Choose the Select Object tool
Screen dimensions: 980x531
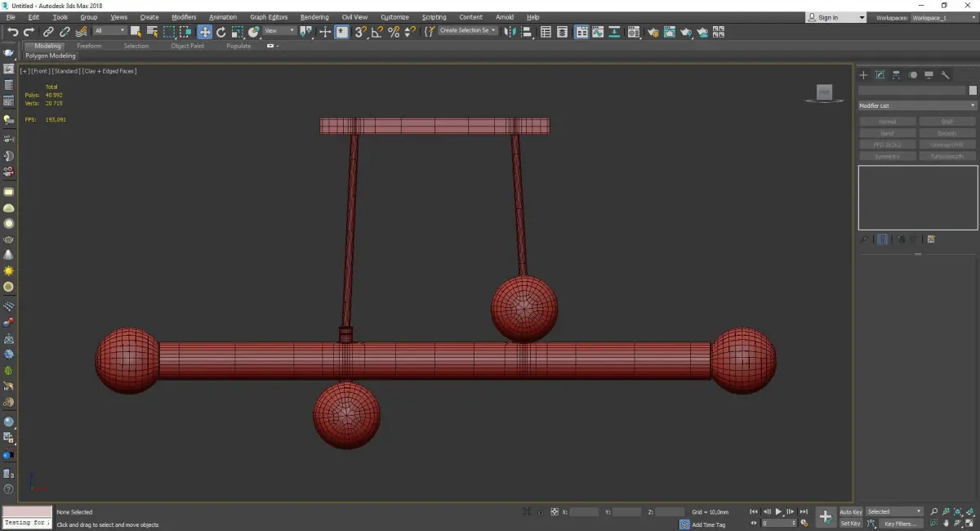click(x=136, y=32)
